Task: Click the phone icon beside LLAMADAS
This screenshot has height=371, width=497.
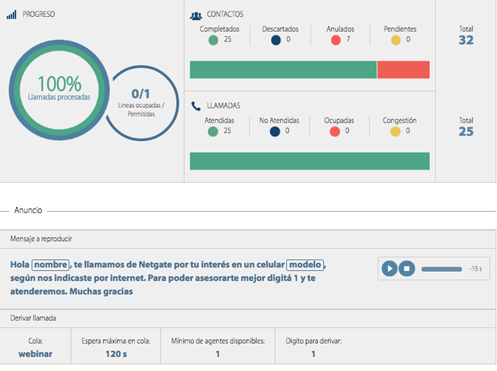Action: click(196, 106)
